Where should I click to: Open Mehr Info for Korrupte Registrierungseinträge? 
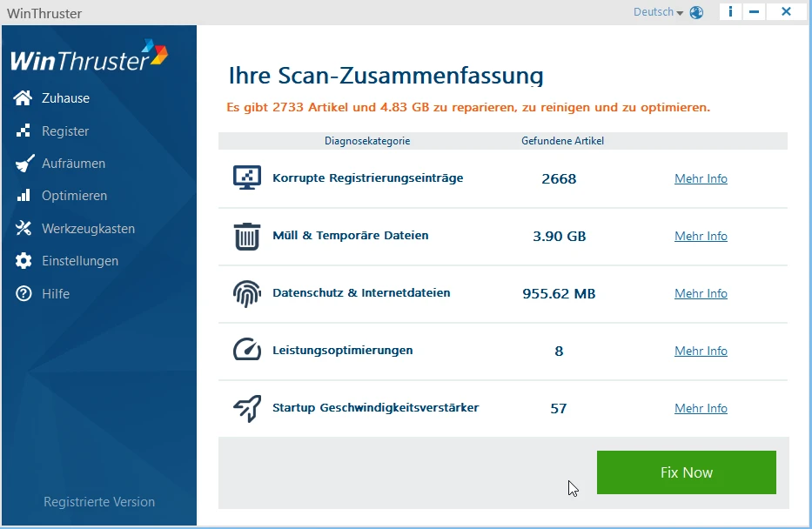point(701,178)
